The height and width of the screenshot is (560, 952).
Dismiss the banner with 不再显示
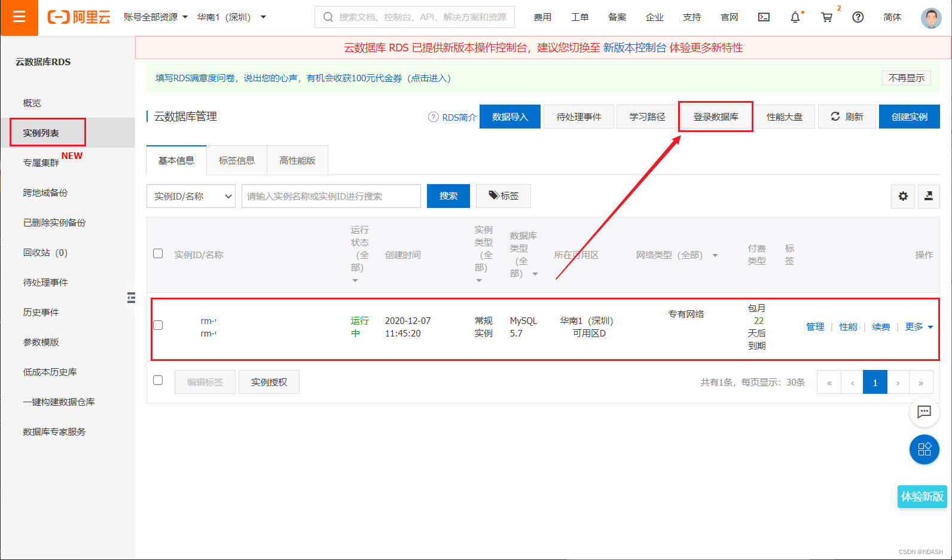tap(907, 78)
